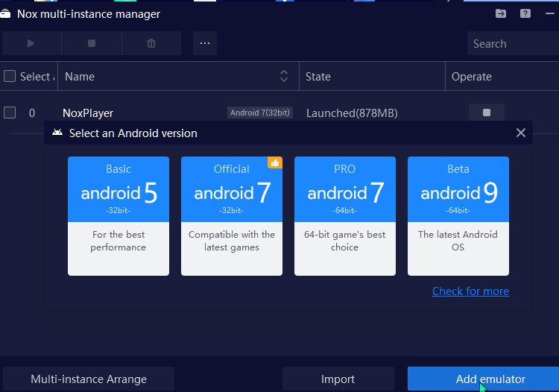Click the Android 7(32bit) tag
Viewport: 559px width, 392px height.
(260, 113)
